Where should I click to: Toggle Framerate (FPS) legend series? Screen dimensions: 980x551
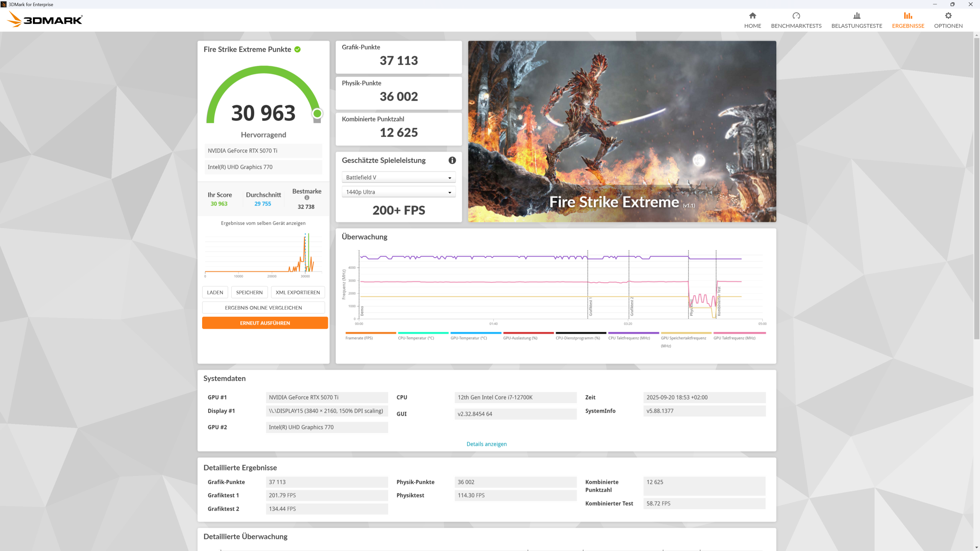[x=359, y=338]
